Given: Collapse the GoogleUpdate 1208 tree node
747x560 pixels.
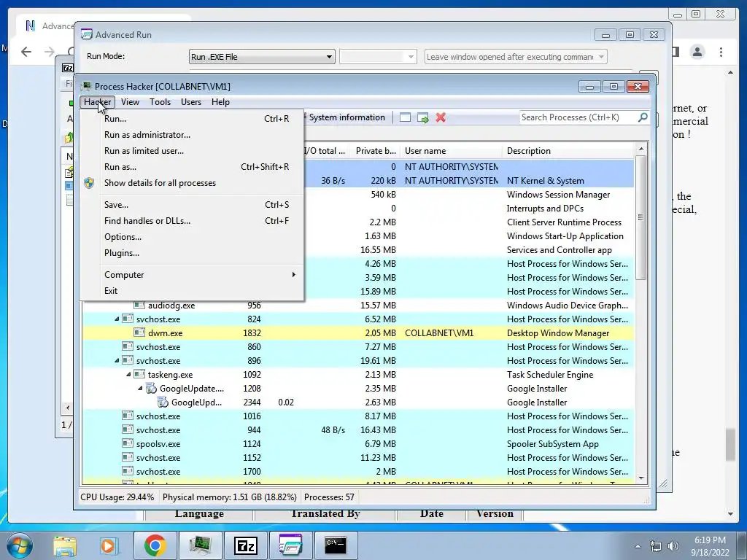Looking at the screenshot, I should [x=140, y=388].
